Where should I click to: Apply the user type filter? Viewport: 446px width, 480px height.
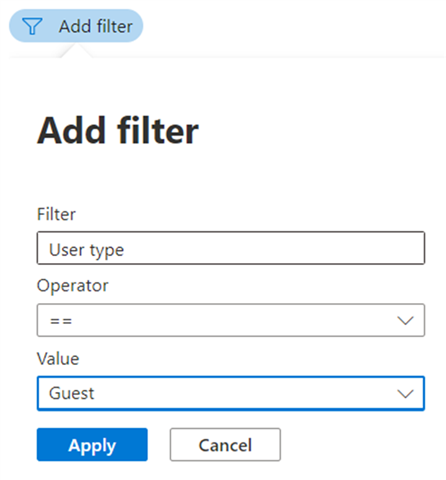click(92, 445)
